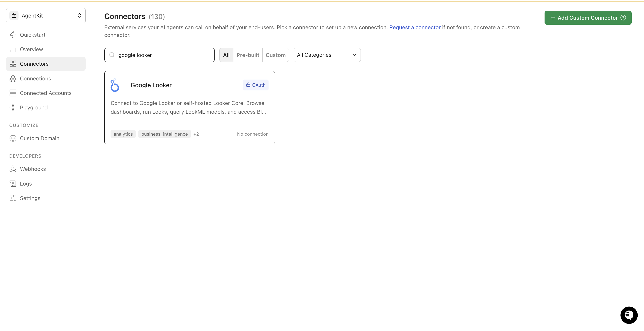The width and height of the screenshot is (644, 331).
Task: Select the All filter tab
Action: click(x=226, y=55)
